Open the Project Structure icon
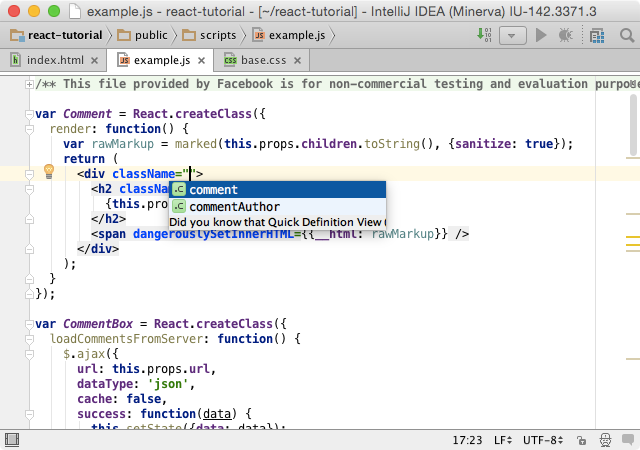640x450 pixels. pos(597,36)
